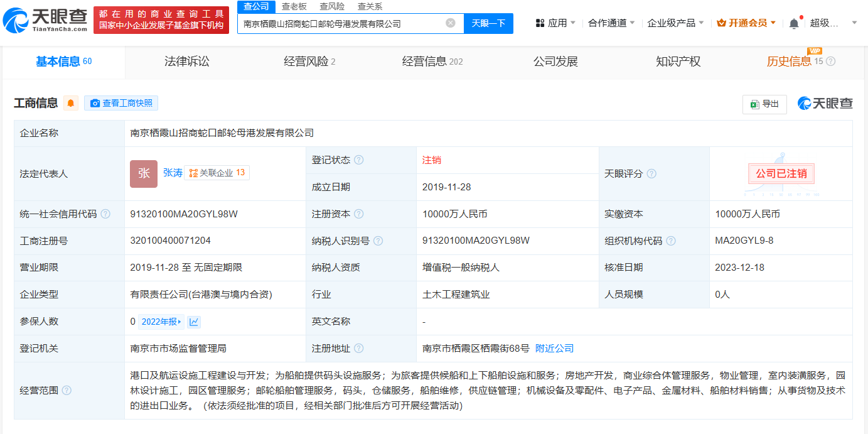Click the 导出 export button
868x434 pixels.
764,104
